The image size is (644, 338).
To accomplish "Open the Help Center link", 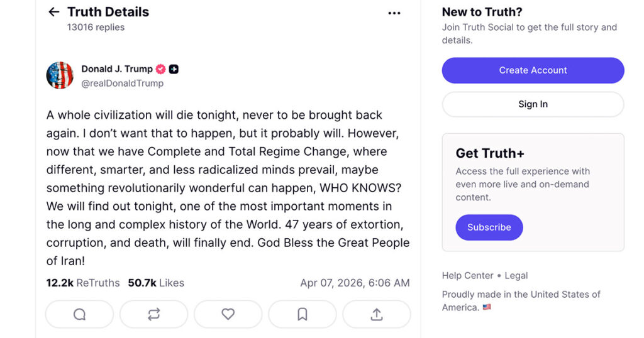I will [467, 275].
